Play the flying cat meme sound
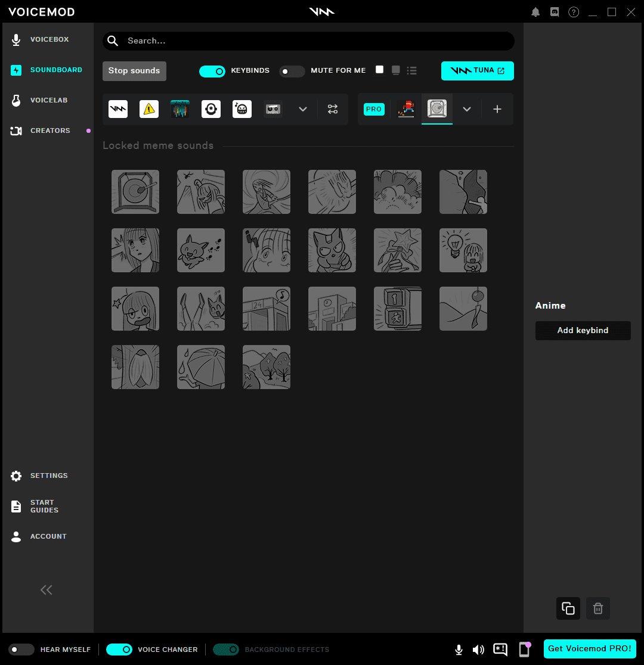Screen dimensions: 644x665 tap(201, 250)
